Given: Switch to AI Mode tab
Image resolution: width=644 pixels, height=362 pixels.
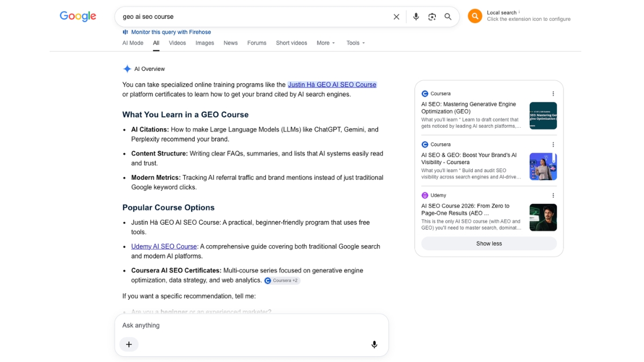Looking at the screenshot, I should pos(133,43).
